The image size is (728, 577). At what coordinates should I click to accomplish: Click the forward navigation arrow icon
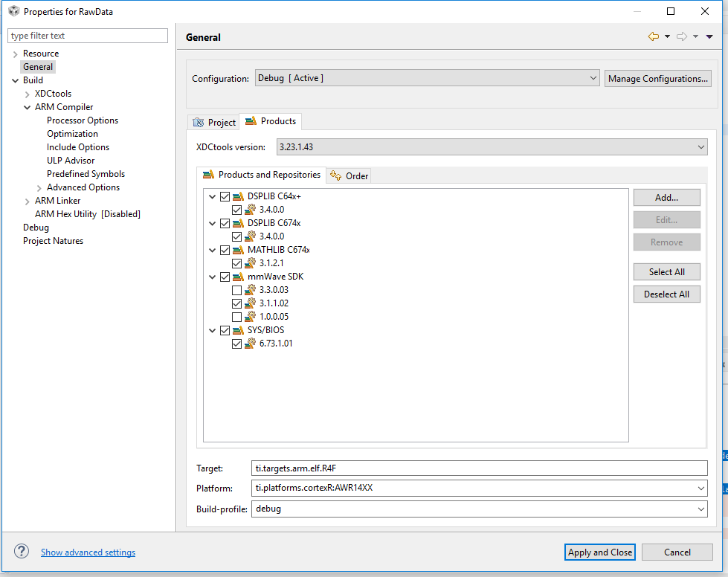(682, 36)
